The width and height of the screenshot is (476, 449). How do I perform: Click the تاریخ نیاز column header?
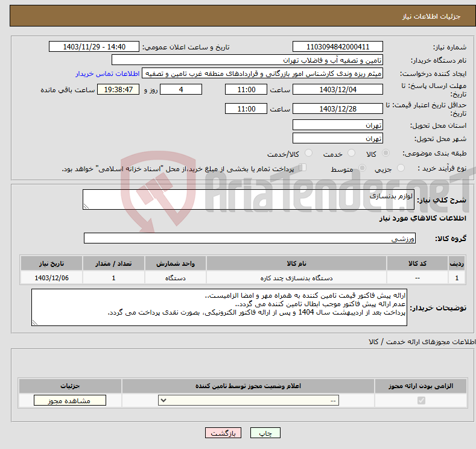click(52, 263)
